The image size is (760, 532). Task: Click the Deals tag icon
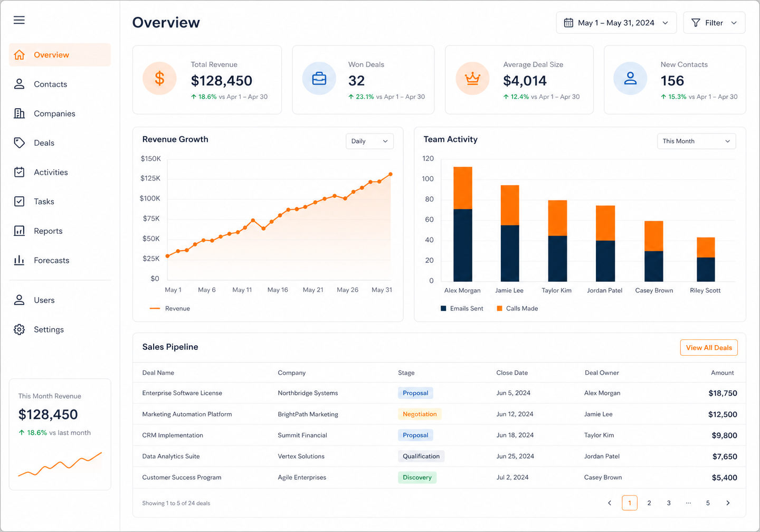coord(20,142)
